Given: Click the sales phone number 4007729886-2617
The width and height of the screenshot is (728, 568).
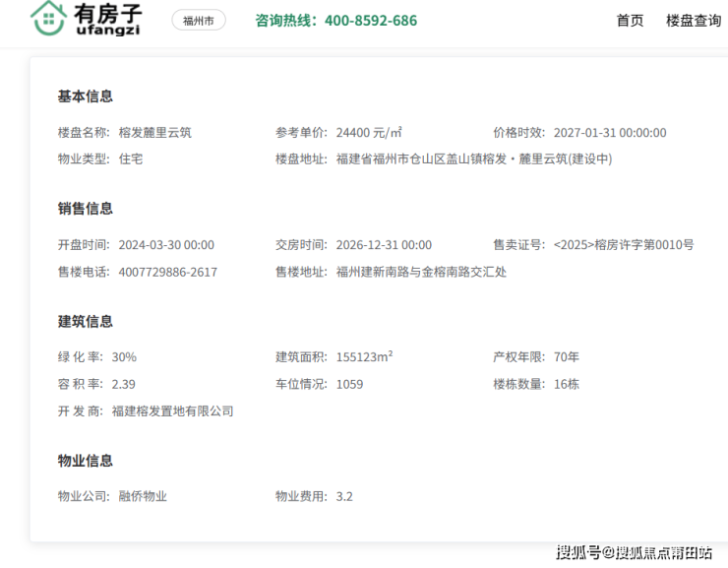Looking at the screenshot, I should point(167,273).
